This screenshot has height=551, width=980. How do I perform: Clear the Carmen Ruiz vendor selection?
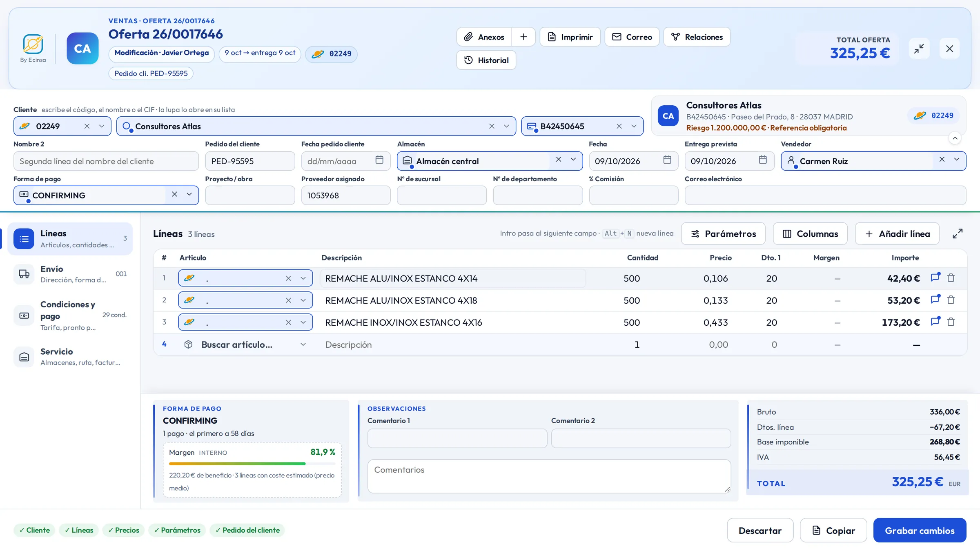(x=942, y=160)
